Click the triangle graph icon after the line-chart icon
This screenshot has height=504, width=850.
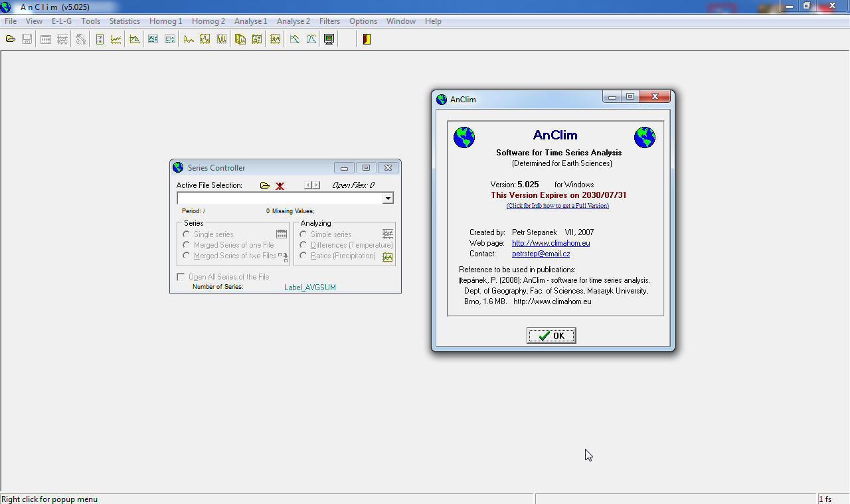[135, 39]
